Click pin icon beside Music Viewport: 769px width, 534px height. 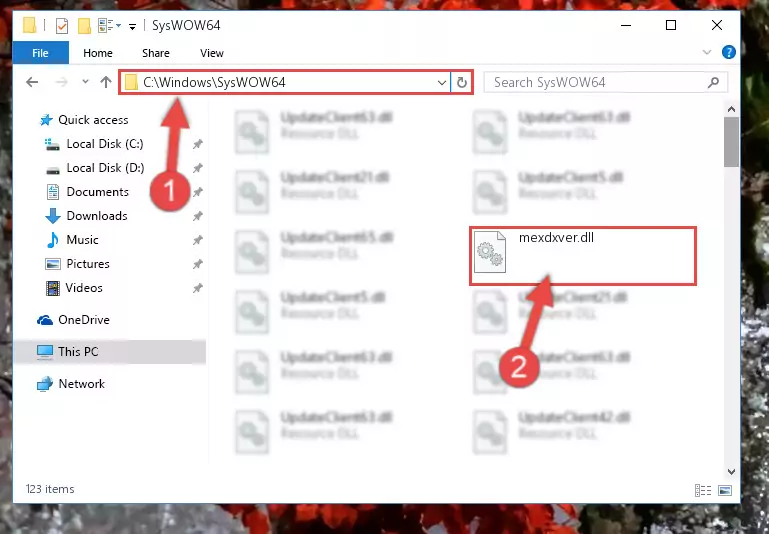click(197, 240)
